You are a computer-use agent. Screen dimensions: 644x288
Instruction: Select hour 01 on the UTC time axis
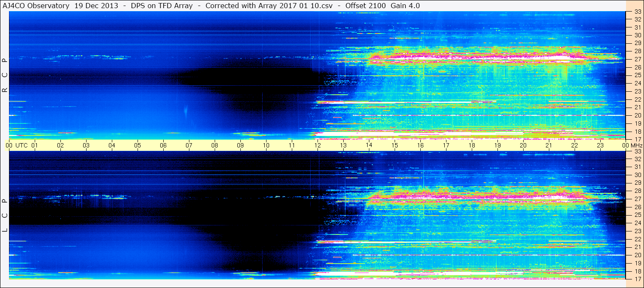(x=35, y=145)
